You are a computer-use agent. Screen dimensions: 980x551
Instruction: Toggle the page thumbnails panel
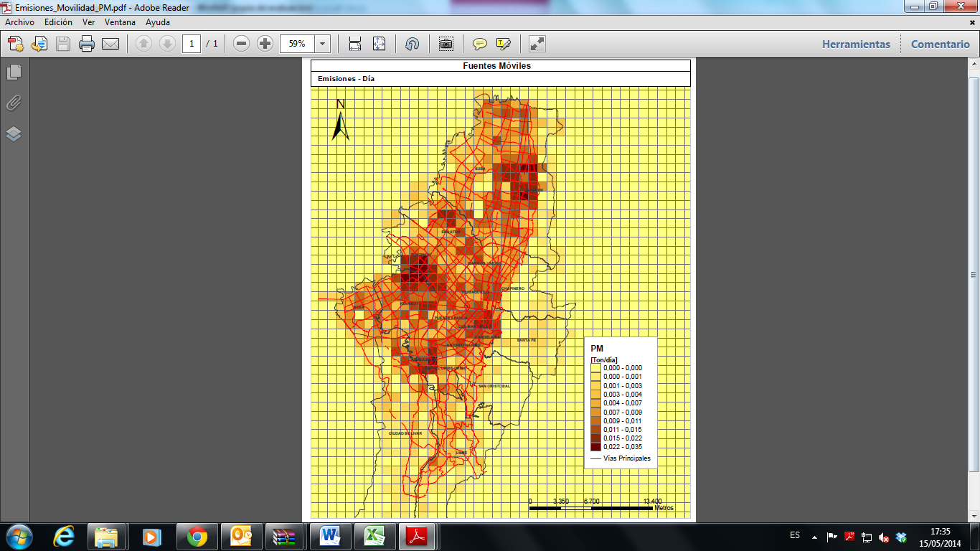(x=14, y=72)
